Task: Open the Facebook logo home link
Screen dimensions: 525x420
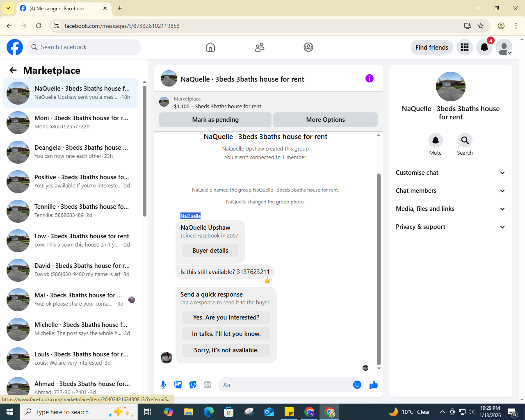Action: [15, 47]
